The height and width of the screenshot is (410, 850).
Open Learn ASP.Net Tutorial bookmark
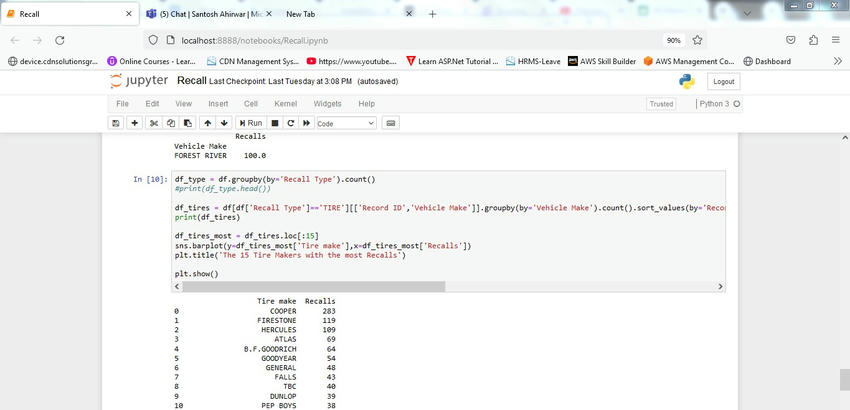[x=452, y=61]
